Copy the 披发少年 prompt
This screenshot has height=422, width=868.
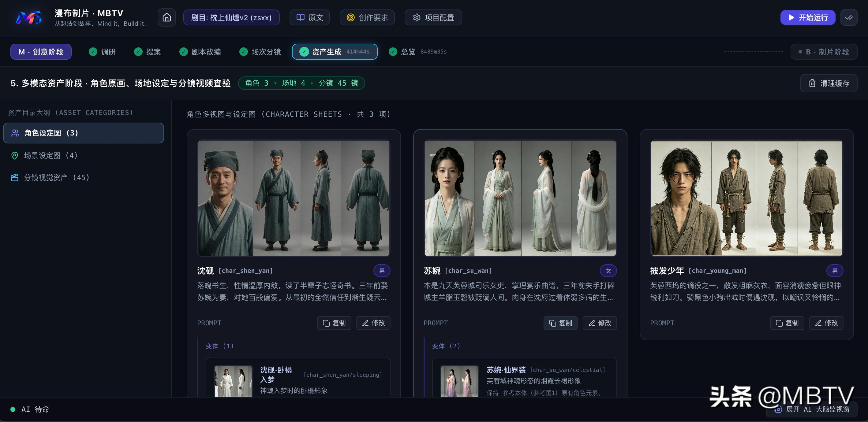click(x=787, y=323)
